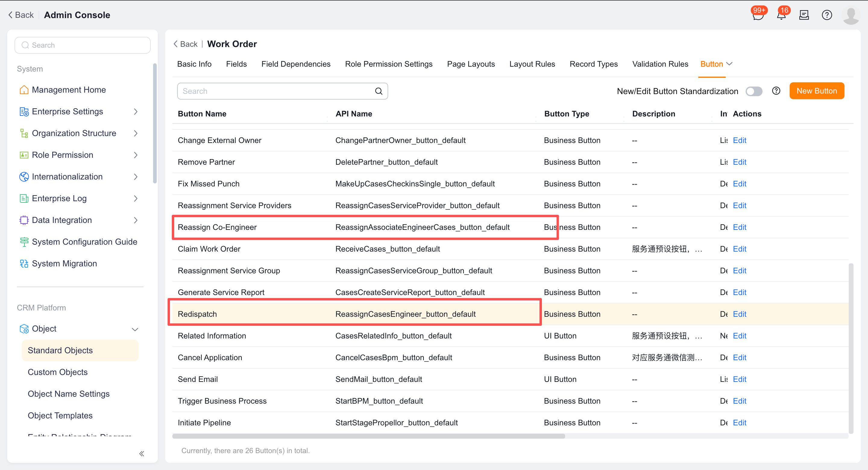Edit the Reassign Co-Engineer row
This screenshot has height=470, width=868.
tap(739, 227)
